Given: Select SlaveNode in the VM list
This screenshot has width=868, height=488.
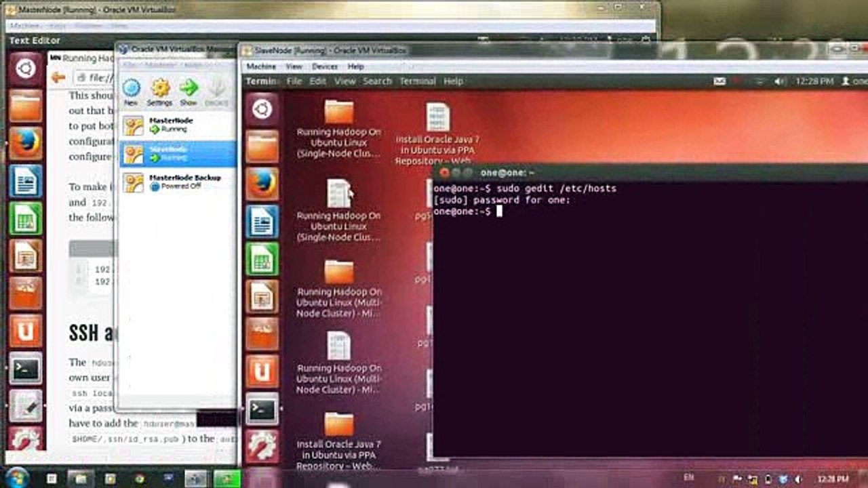Looking at the screenshot, I should 178,153.
